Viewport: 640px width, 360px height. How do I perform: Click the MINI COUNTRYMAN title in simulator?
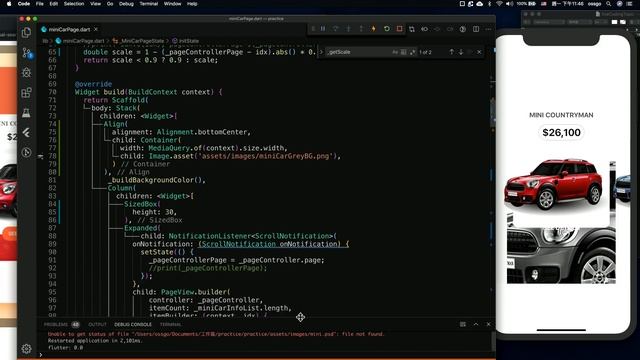point(561,115)
